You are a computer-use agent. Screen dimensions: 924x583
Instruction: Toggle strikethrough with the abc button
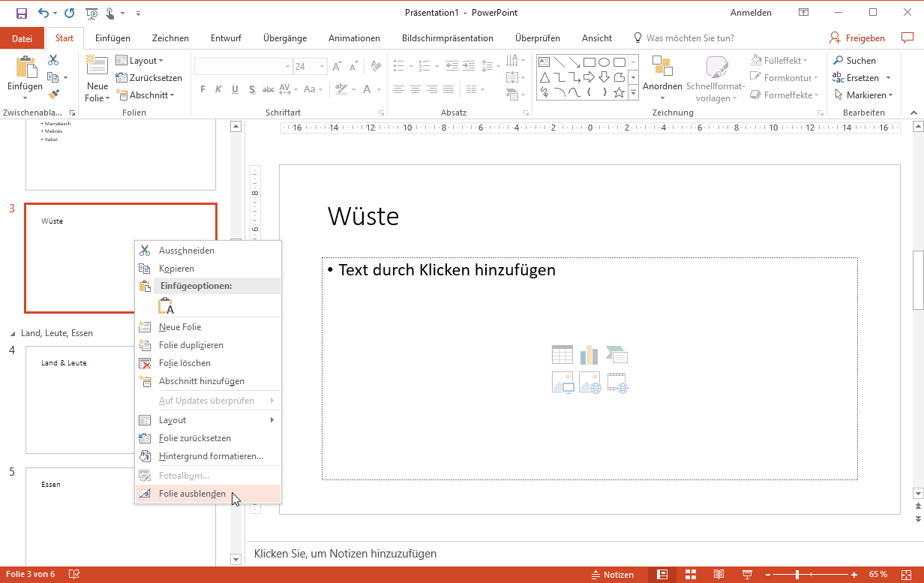point(268,89)
